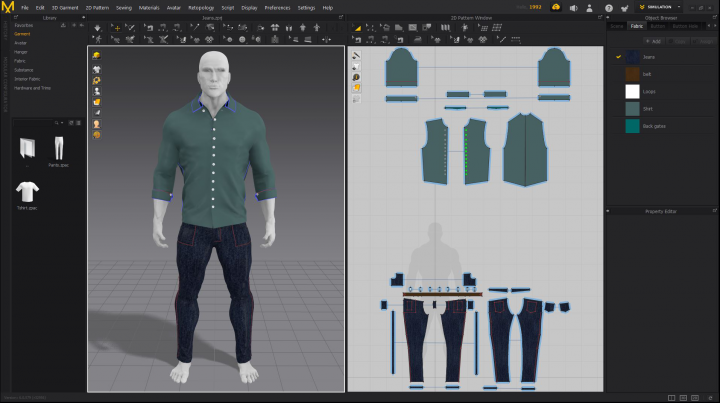Open the Sewing menu
This screenshot has height=403, width=720.
click(x=123, y=7)
